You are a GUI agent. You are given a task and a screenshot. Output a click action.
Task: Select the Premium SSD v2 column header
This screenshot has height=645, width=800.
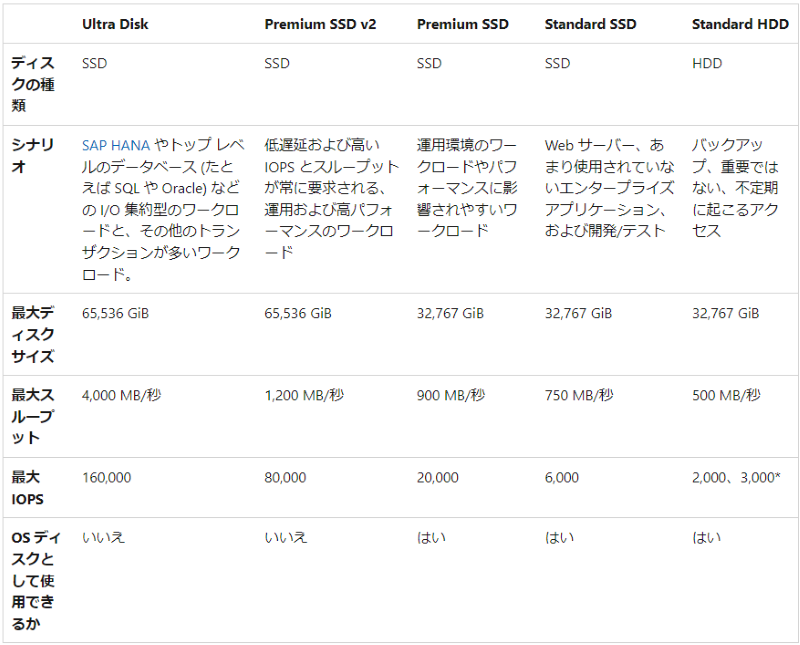click(320, 24)
